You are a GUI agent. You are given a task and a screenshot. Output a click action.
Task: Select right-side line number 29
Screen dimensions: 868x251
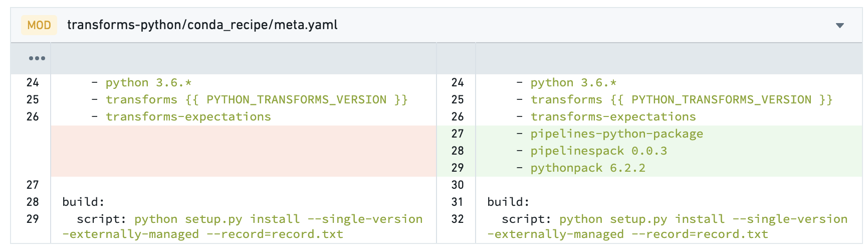click(458, 168)
